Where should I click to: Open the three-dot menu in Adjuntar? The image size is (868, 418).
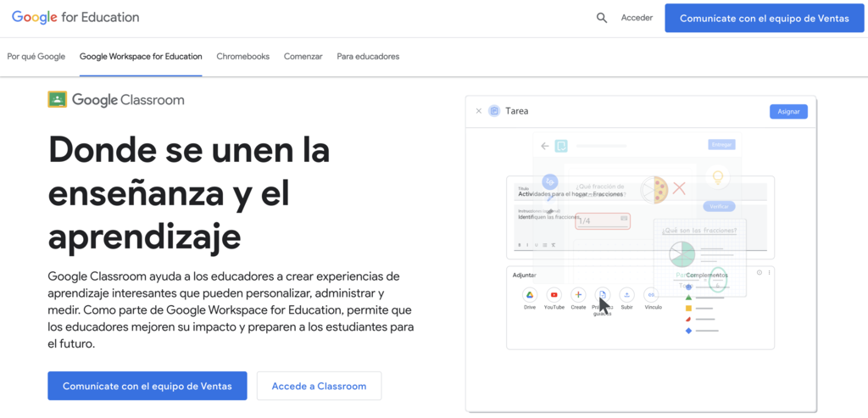coord(769,272)
